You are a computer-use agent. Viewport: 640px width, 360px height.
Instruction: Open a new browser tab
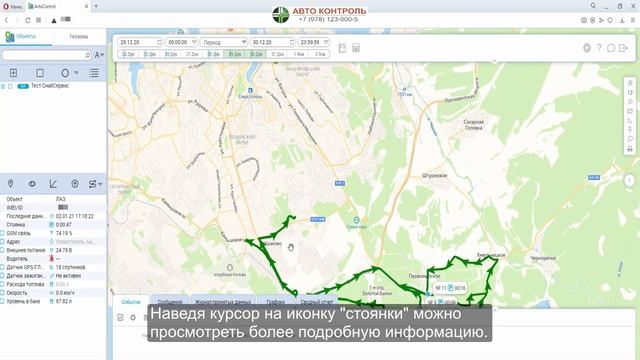pos(96,6)
